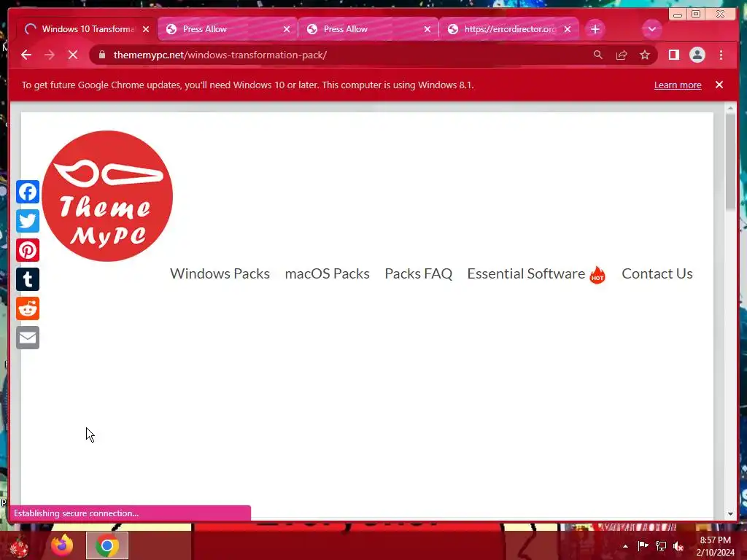
Task: Switch to the errordirector.org tab
Action: click(508, 29)
